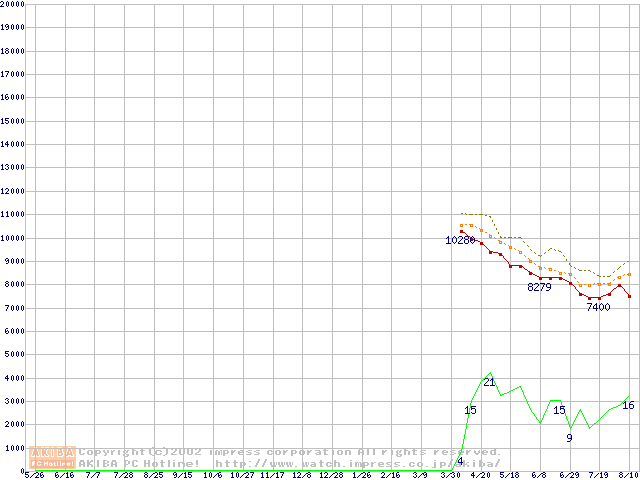Click the 15000 tick on the Y axis
Image resolution: width=640 pixels, height=480 pixels.
pyautogui.click(x=13, y=121)
